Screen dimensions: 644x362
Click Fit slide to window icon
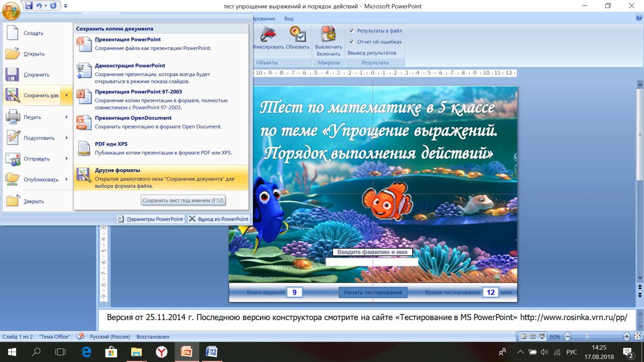[638, 336]
